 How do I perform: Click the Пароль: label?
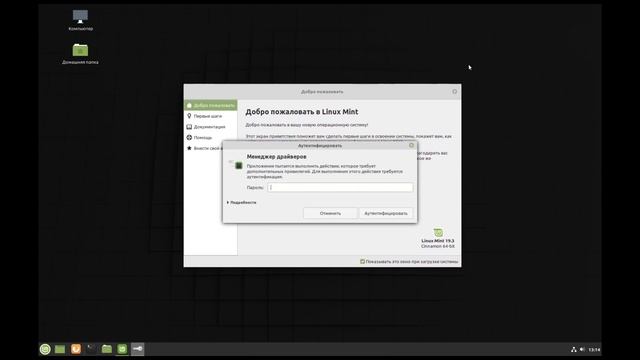255,188
